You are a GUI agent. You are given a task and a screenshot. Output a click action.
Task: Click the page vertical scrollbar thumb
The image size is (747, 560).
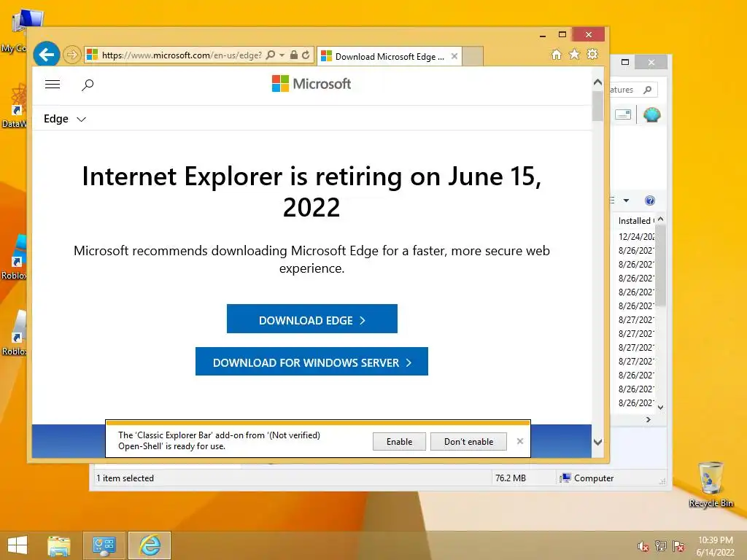(x=598, y=106)
